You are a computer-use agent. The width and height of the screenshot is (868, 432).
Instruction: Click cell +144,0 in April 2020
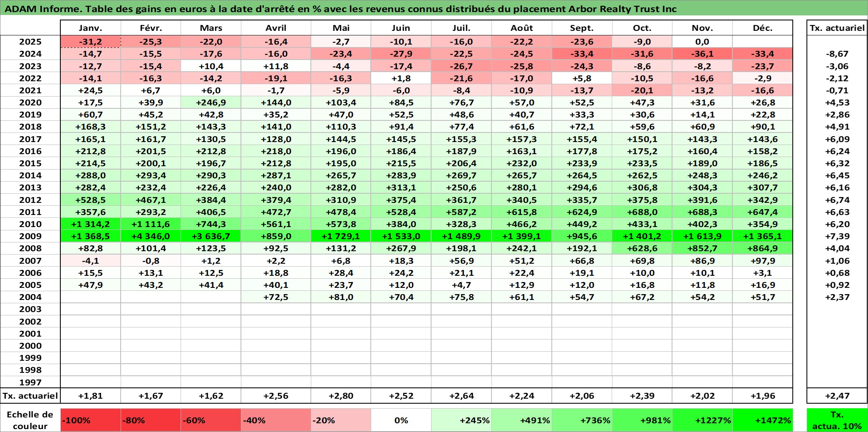click(x=276, y=102)
